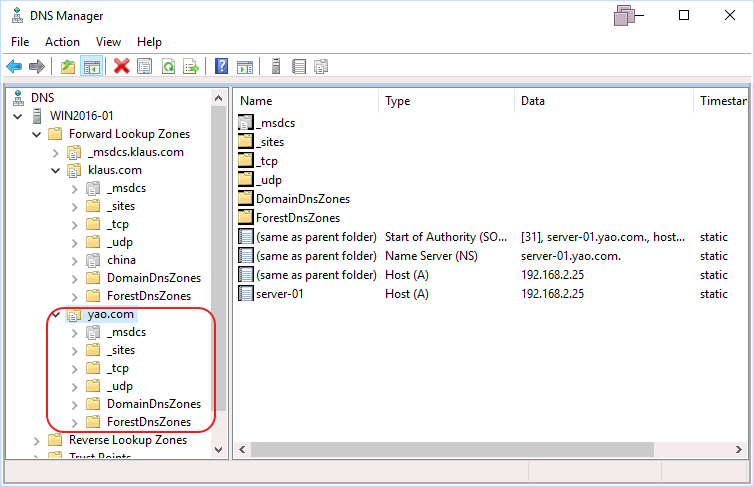The width and height of the screenshot is (754, 487).
Task: Collapse the yao.com zone node
Action: point(56,314)
